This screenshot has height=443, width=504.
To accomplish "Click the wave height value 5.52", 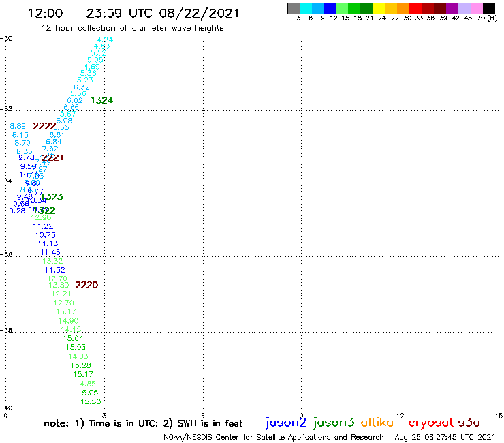I will [x=98, y=53].
